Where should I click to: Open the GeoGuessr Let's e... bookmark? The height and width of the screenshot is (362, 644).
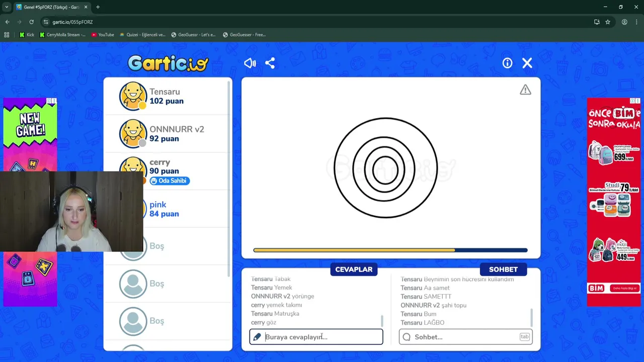click(193, 35)
